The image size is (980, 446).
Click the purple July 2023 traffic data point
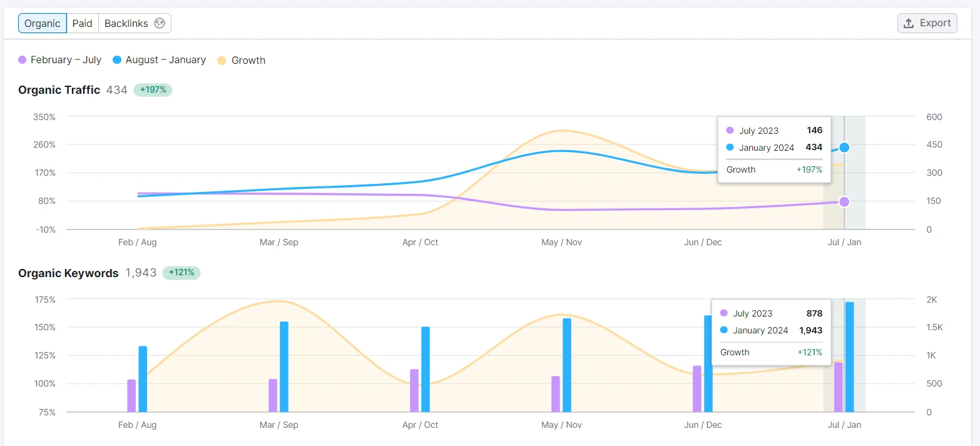click(844, 201)
